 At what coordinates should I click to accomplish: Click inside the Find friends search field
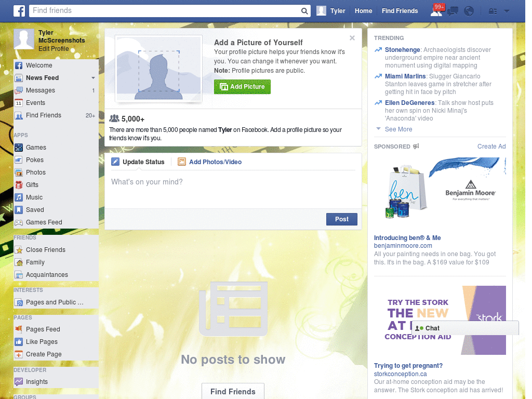165,11
